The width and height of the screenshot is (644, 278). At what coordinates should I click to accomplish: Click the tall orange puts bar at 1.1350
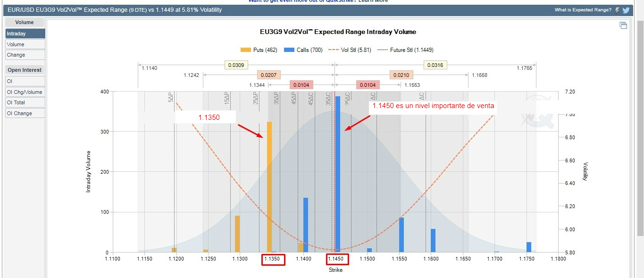click(269, 187)
